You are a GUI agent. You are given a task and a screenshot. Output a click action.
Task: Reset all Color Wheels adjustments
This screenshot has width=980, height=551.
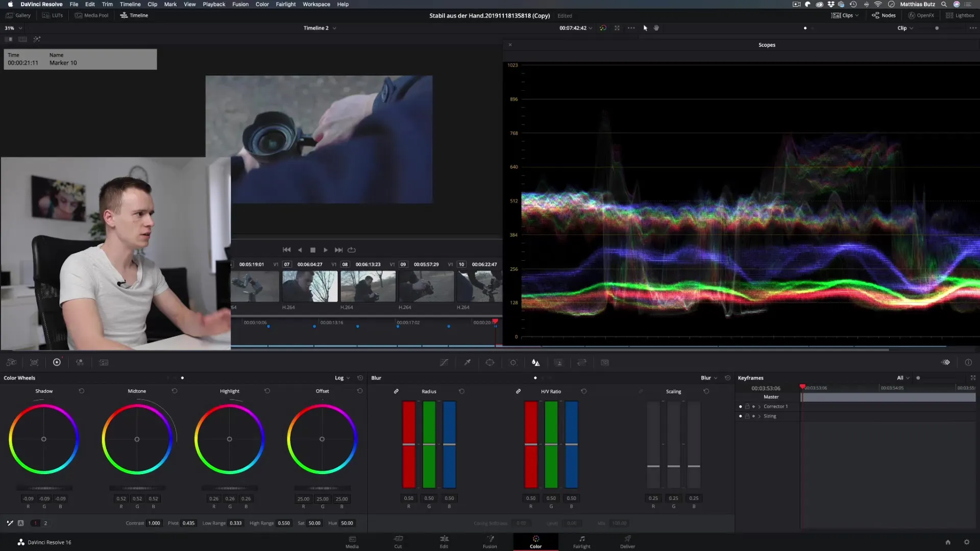pyautogui.click(x=360, y=378)
